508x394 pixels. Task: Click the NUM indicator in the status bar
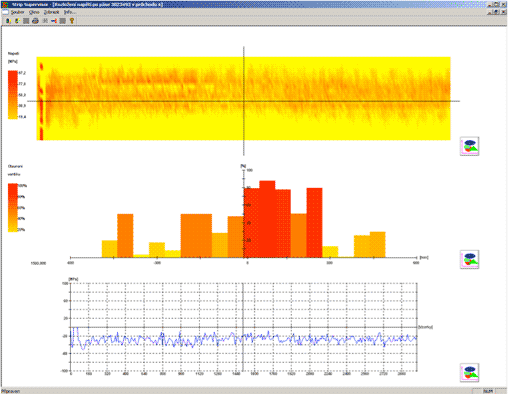[x=488, y=391]
